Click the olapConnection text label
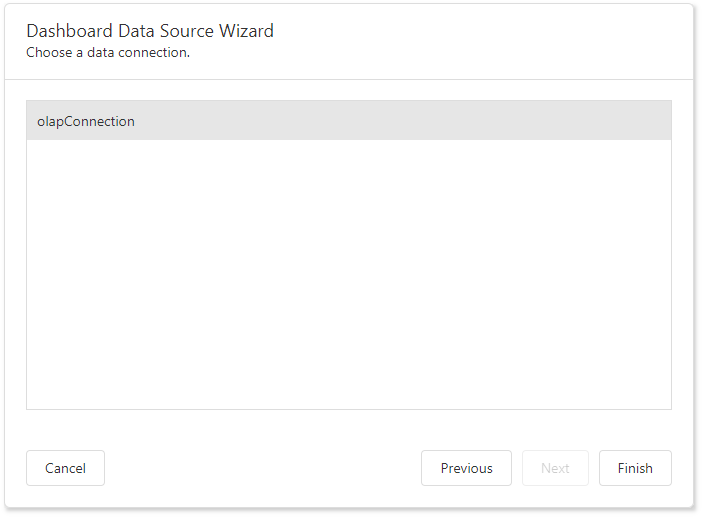Screen dimensions: 702x517 point(86,121)
